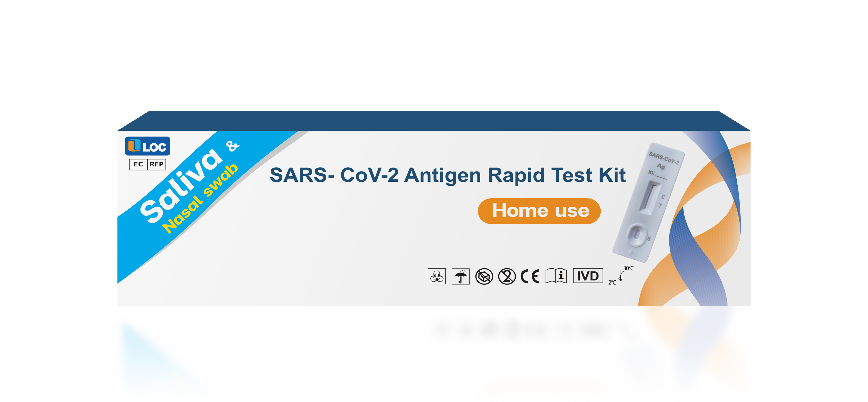Viewport: 868px width, 402px height.
Task: Click the result window on the cassette
Action: point(651,198)
